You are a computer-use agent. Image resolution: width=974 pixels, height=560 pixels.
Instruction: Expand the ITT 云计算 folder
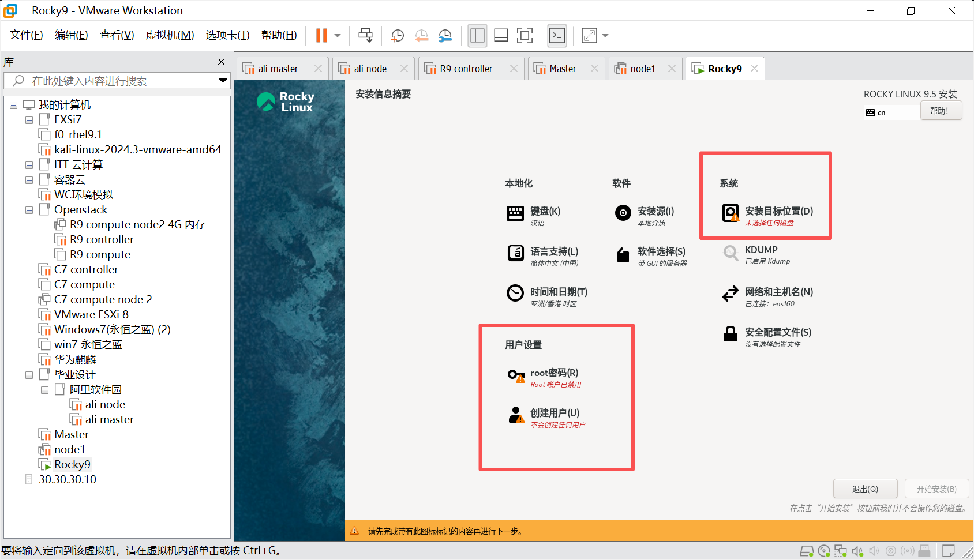(29, 165)
